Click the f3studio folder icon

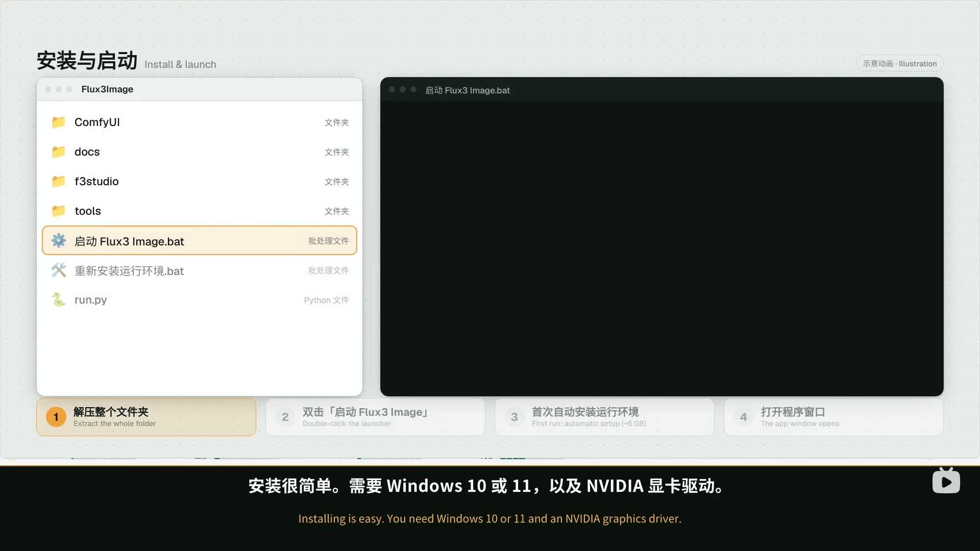point(59,181)
